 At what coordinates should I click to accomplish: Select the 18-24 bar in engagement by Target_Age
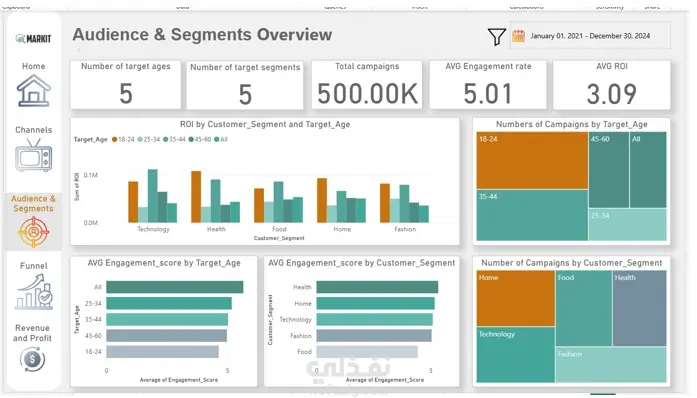coord(162,352)
